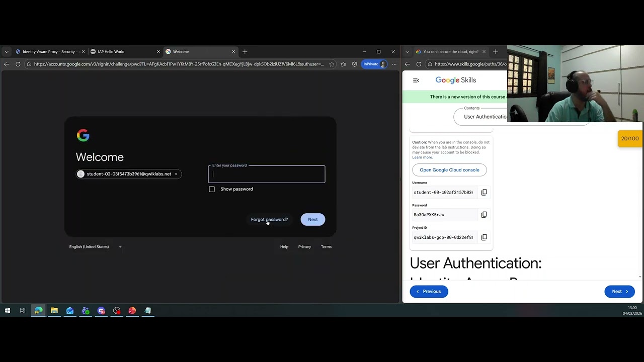Open the English (United States) language dropdown
Screen dimensions: 644x362
[x=96, y=247]
